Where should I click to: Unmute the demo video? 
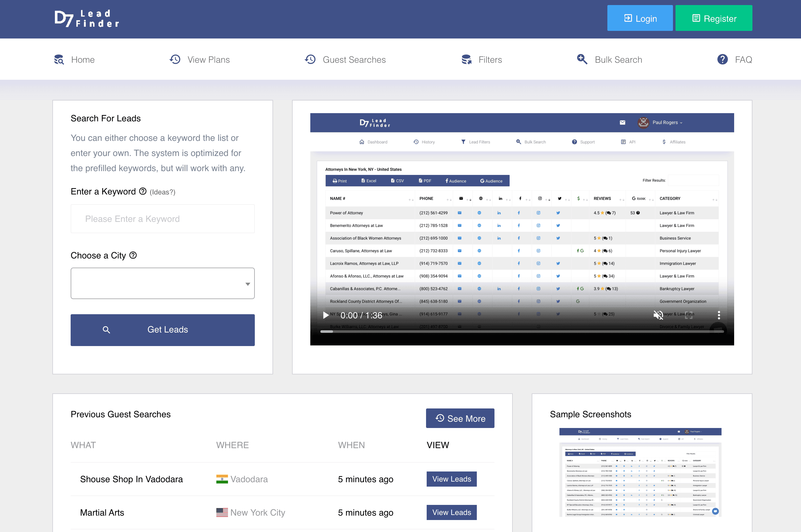pos(658,315)
